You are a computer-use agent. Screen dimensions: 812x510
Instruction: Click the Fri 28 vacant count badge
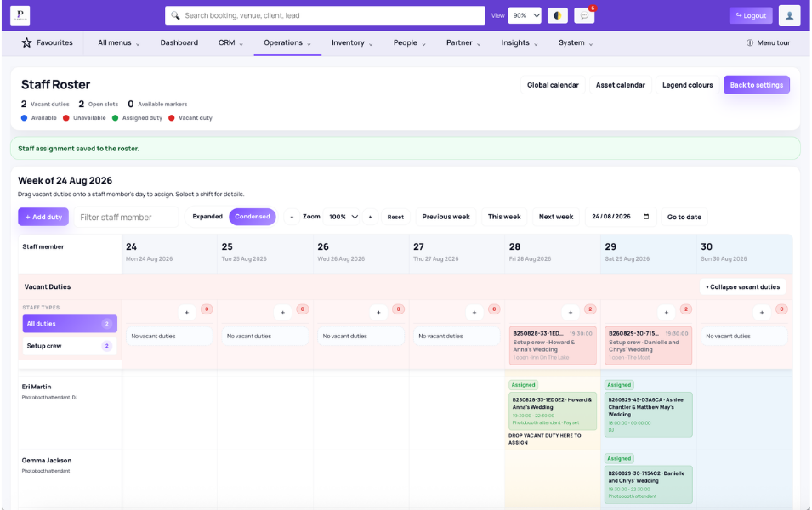click(x=590, y=309)
